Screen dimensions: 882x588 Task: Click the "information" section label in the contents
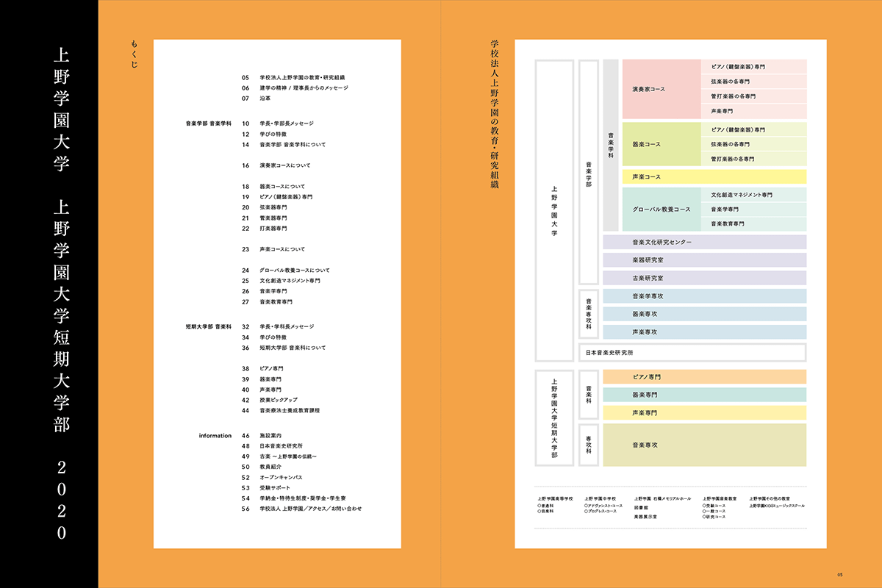pos(215,436)
